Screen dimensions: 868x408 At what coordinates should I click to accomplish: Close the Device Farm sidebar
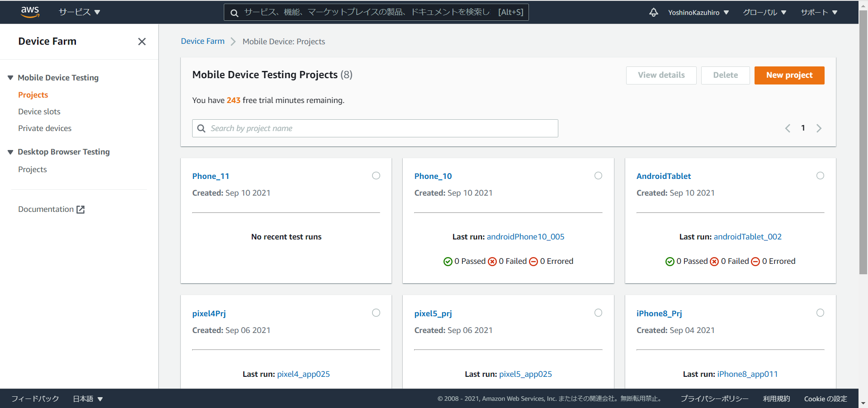click(x=142, y=42)
